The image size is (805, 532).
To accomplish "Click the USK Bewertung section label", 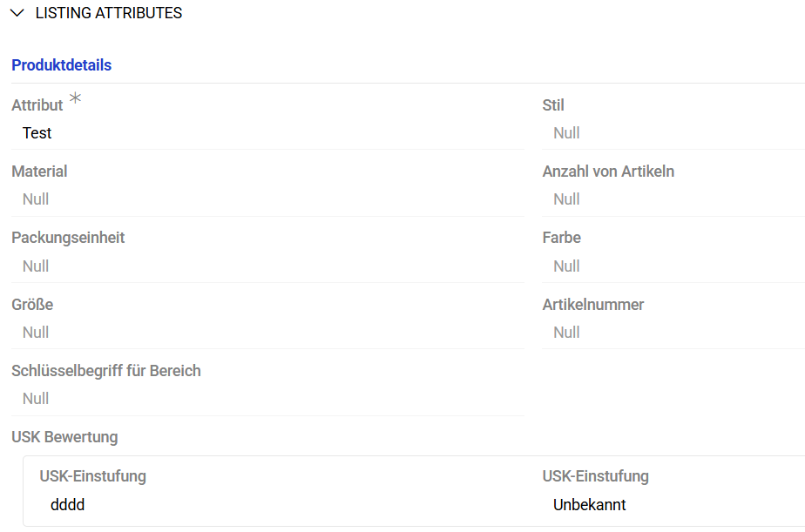I will [x=64, y=436].
